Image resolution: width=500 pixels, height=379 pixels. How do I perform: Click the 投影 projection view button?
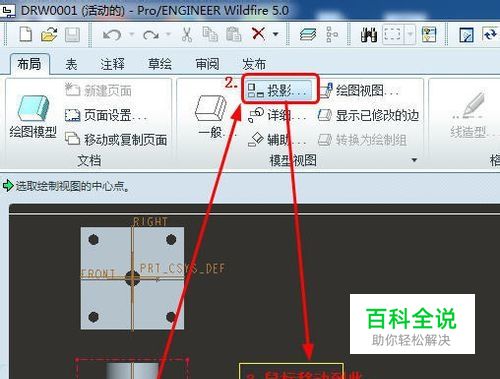tap(278, 90)
